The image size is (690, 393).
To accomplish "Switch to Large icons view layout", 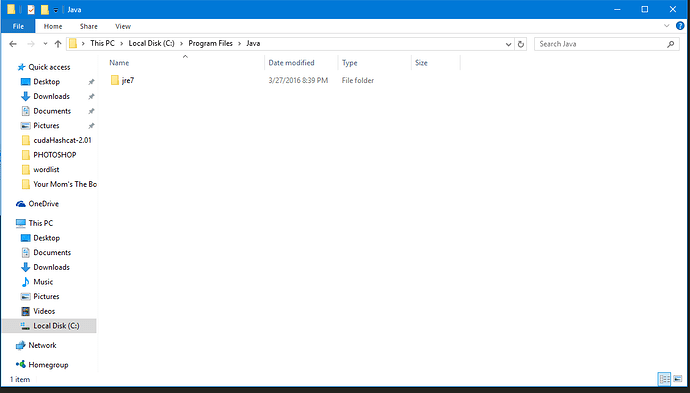I will click(678, 379).
